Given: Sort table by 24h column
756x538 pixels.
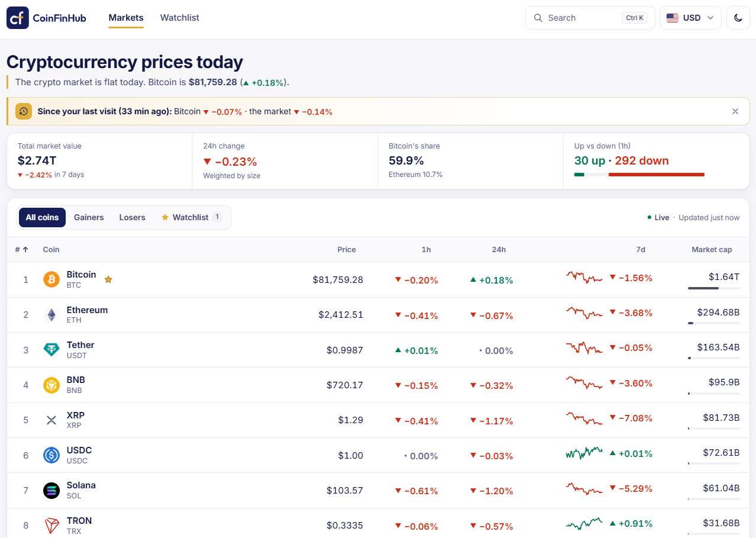Looking at the screenshot, I should 498,249.
